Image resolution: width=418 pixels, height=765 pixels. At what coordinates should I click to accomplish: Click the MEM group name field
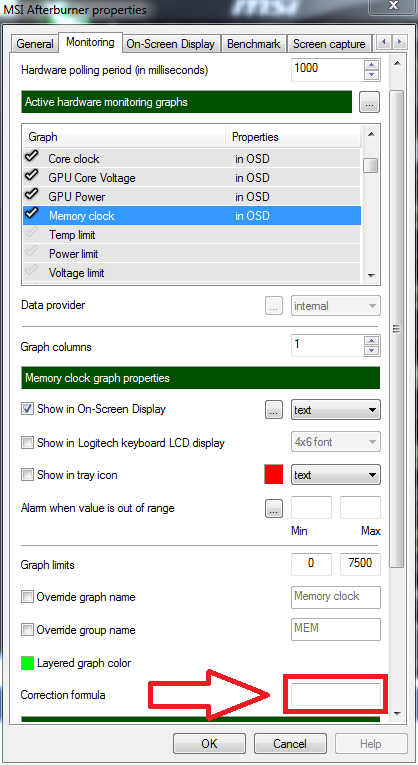point(336,629)
